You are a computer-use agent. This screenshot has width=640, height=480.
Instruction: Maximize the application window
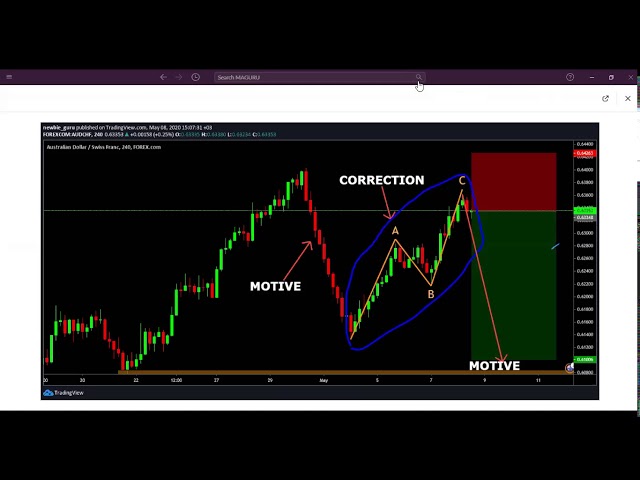coord(611,77)
